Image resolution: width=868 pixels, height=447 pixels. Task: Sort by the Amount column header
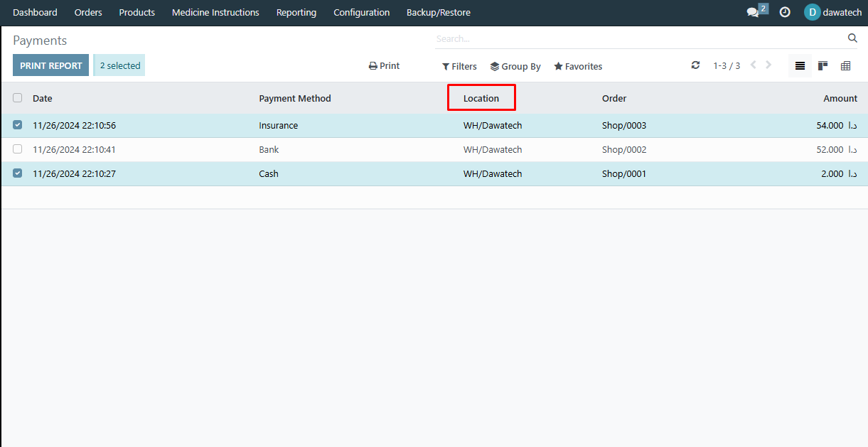[x=840, y=98]
